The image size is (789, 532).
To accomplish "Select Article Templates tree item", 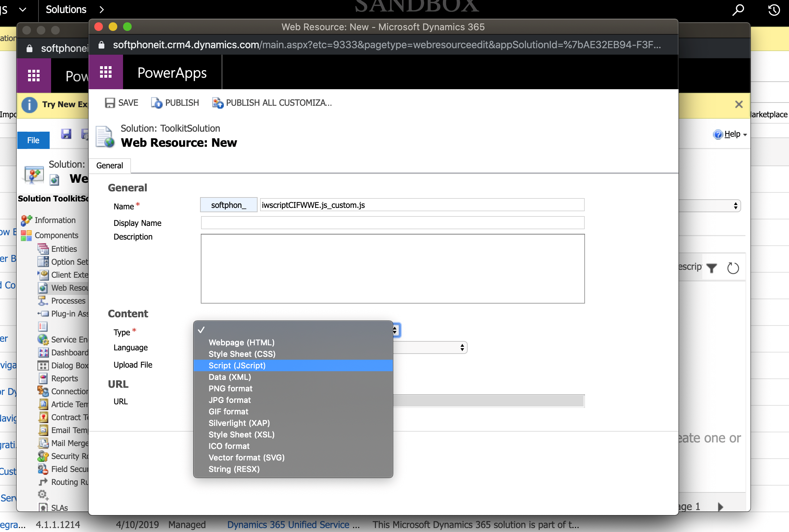I will (x=63, y=404).
